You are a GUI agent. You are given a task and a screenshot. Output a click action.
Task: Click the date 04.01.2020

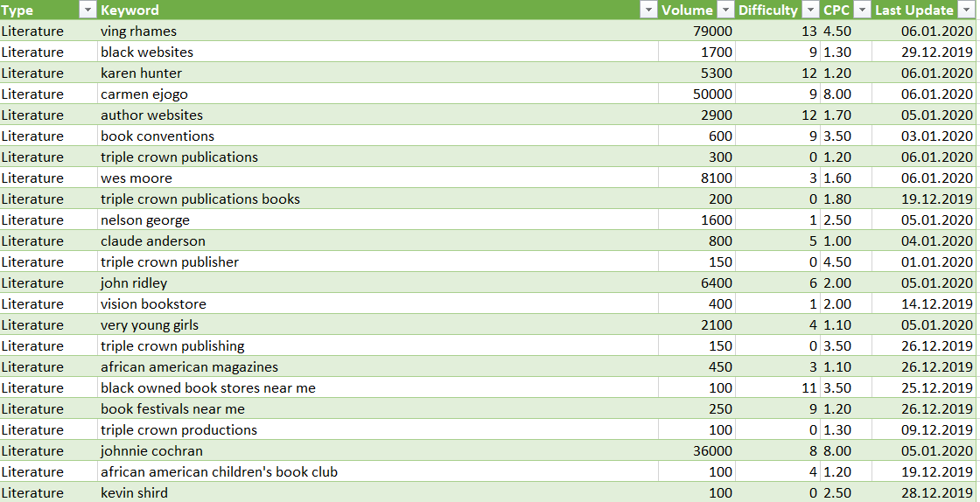[x=937, y=241]
